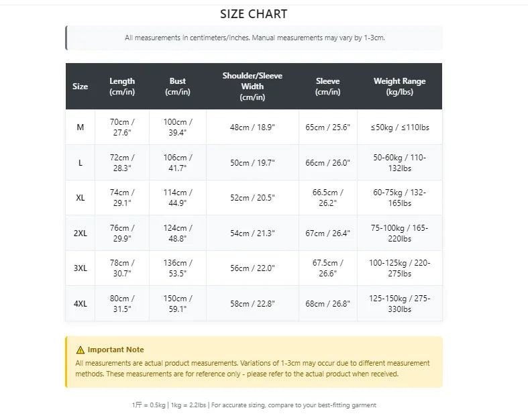Click the Important Note title text
Image resolution: width=528 pixels, height=420 pixels.
tap(115, 350)
